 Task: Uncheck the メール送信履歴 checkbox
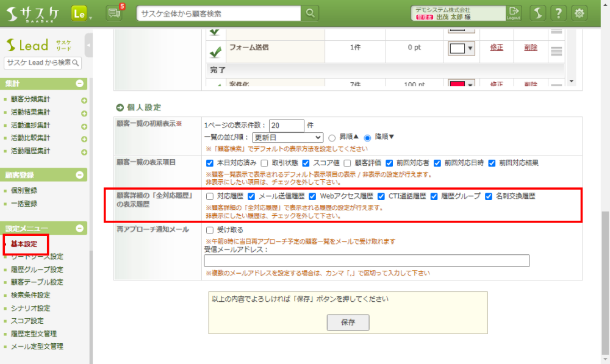tap(251, 196)
